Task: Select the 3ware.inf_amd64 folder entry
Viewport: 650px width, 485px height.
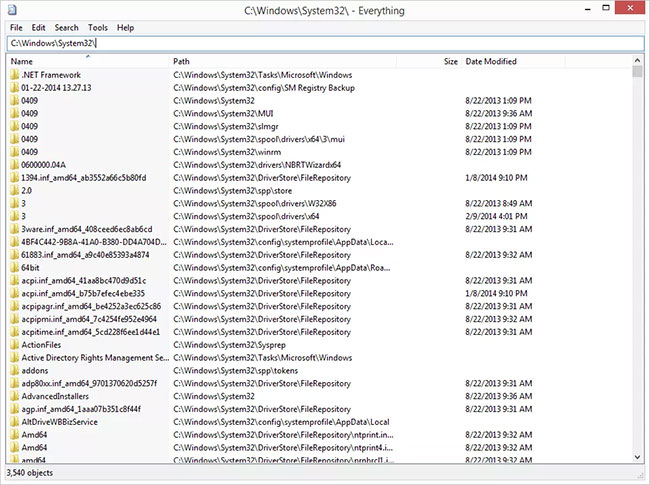Action: [87, 229]
